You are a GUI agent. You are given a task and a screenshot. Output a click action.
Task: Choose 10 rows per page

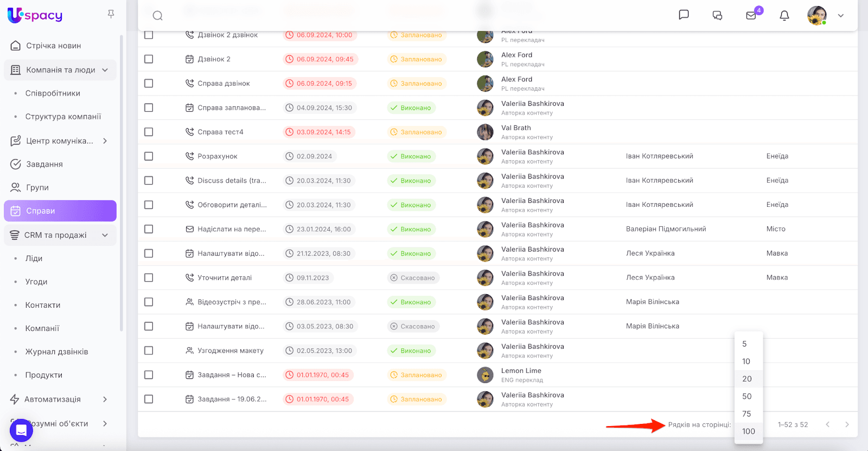coord(749,361)
